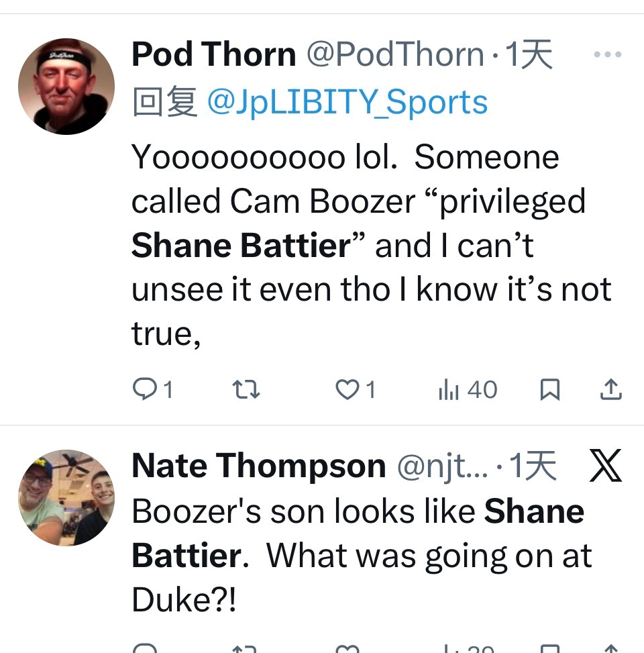Tap the X logo on Nate Thompson's tweet
Screen dimensions: 644x653
pos(604,467)
